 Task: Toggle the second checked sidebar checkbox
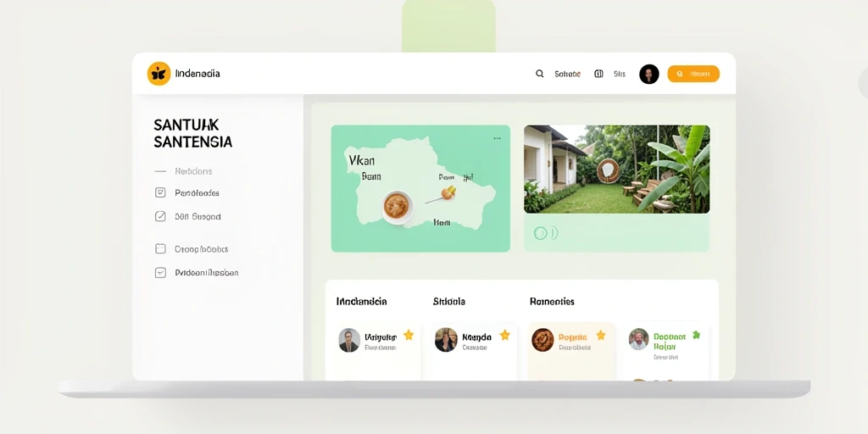[160, 216]
